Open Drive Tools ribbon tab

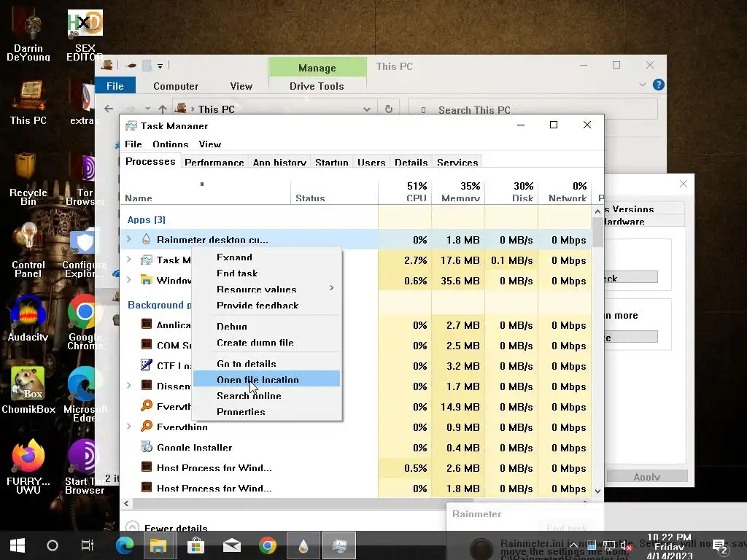point(317,86)
